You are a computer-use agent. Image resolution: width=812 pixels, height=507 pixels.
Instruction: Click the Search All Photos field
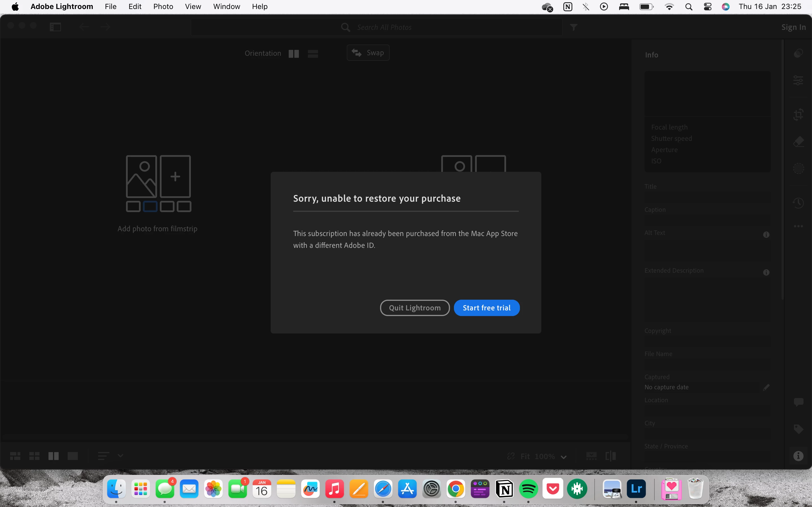click(384, 27)
